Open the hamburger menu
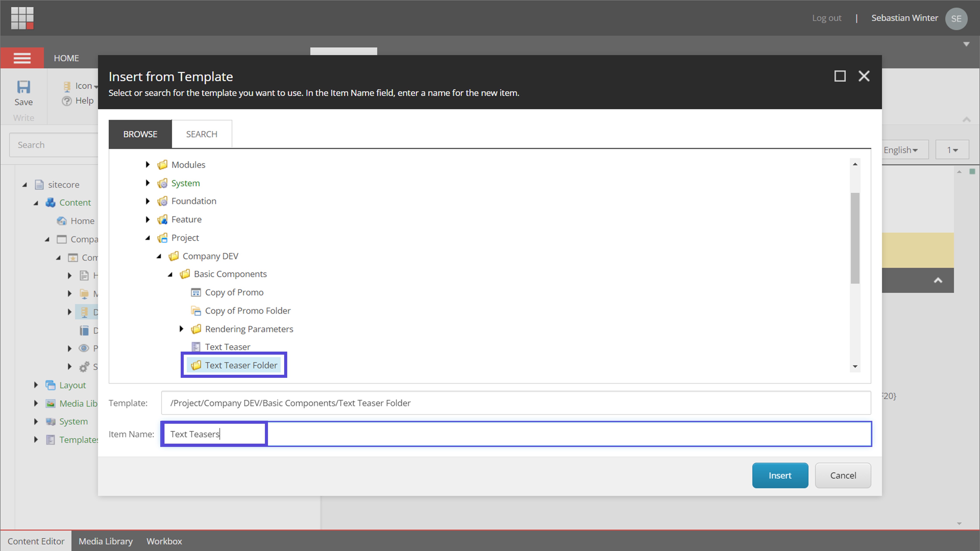Viewport: 980px width, 551px height. [22, 58]
